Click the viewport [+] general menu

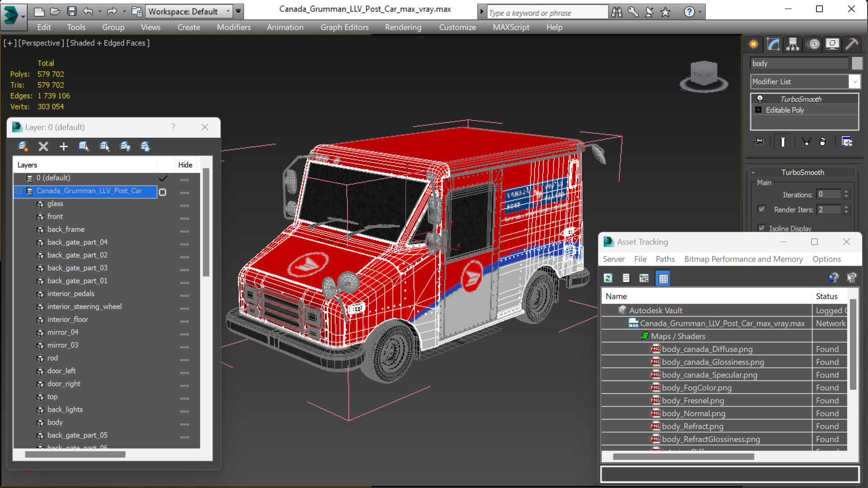click(x=10, y=43)
